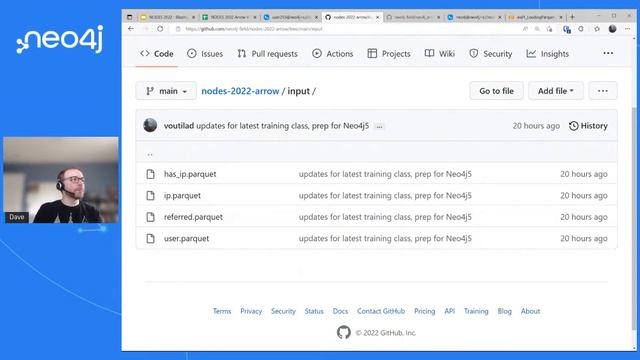Open the browser tab actions menu
640x360 pixels.
click(129, 17)
